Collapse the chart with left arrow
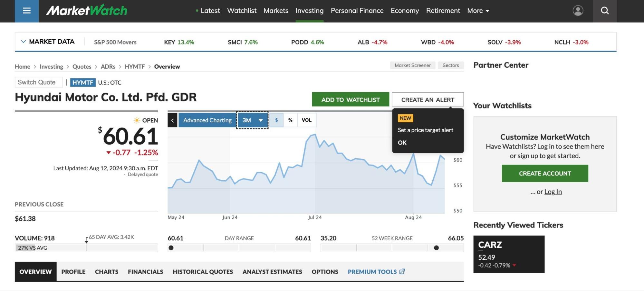Image resolution: width=644 pixels, height=291 pixels. pyautogui.click(x=172, y=120)
